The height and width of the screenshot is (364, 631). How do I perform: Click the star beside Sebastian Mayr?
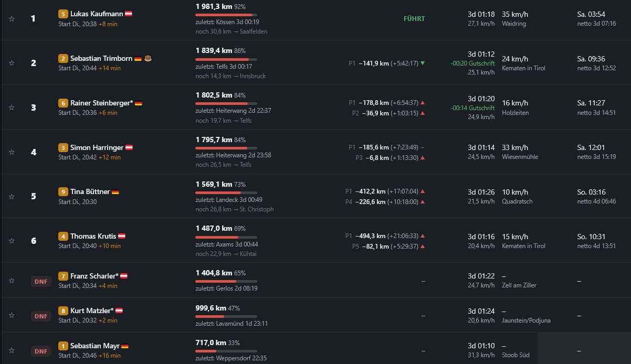click(x=12, y=350)
